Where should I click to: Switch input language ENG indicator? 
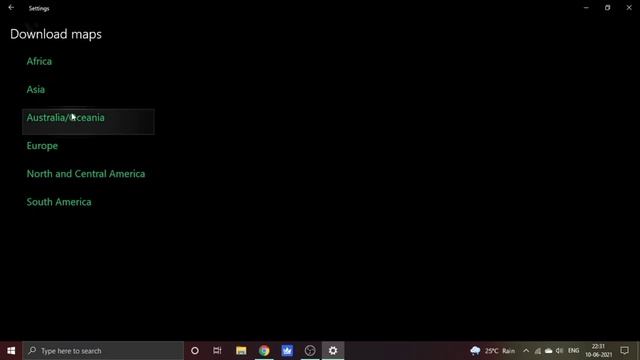573,351
